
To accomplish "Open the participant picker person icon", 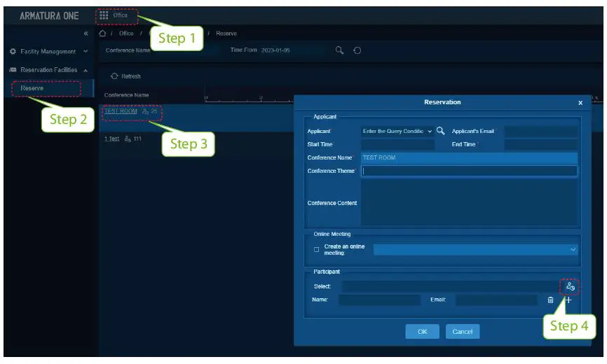I will tap(570, 286).
